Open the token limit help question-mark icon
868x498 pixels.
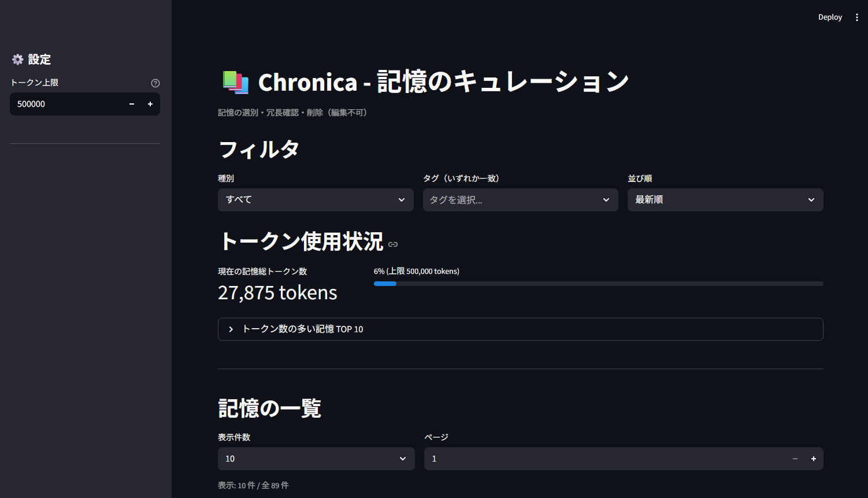coord(155,83)
